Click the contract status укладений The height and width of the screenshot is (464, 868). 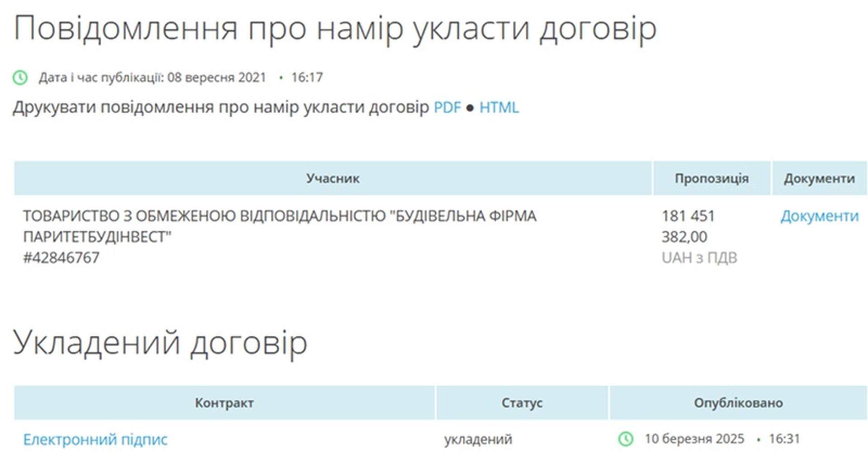(478, 439)
